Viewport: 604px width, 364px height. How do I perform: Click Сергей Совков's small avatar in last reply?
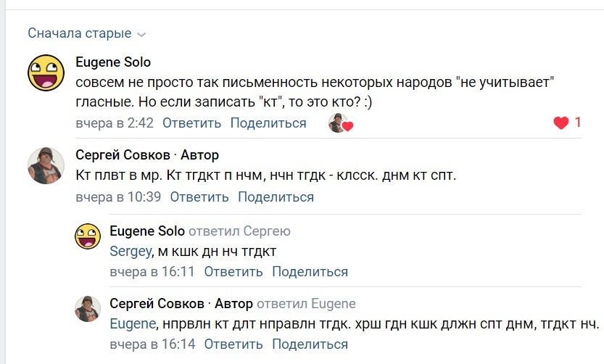click(88, 309)
